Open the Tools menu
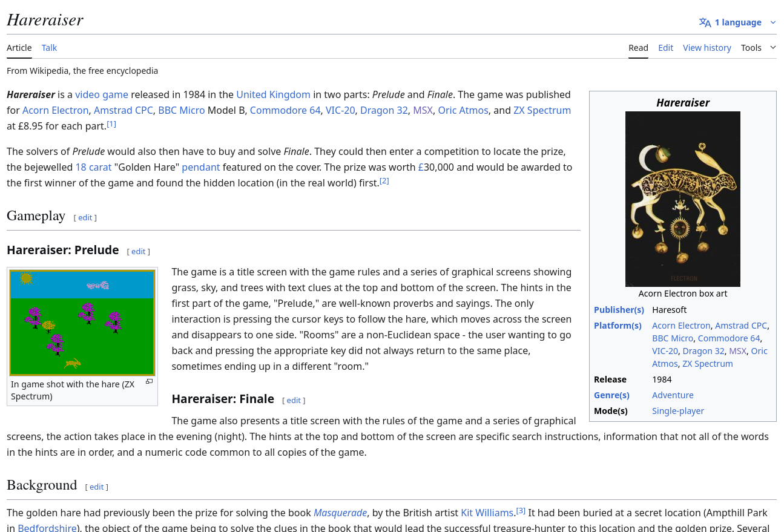784x532 pixels. pyautogui.click(x=751, y=48)
